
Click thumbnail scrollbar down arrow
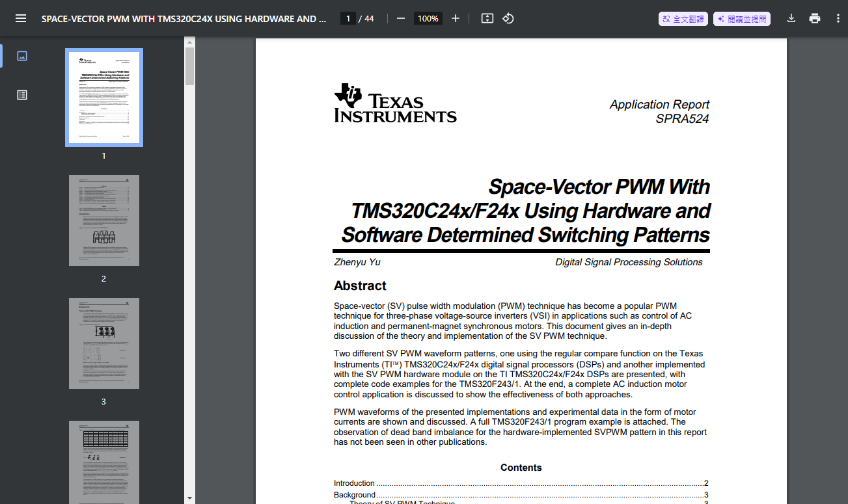(189, 498)
